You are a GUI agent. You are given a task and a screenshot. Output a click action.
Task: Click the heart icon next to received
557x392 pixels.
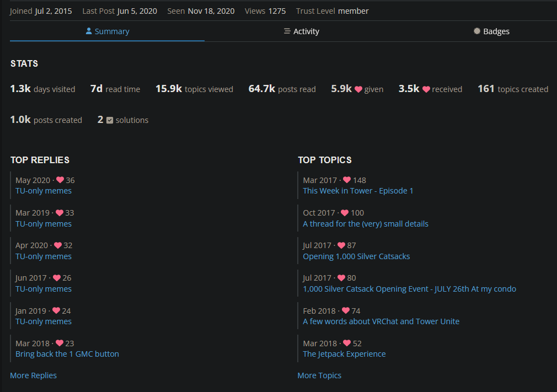426,89
